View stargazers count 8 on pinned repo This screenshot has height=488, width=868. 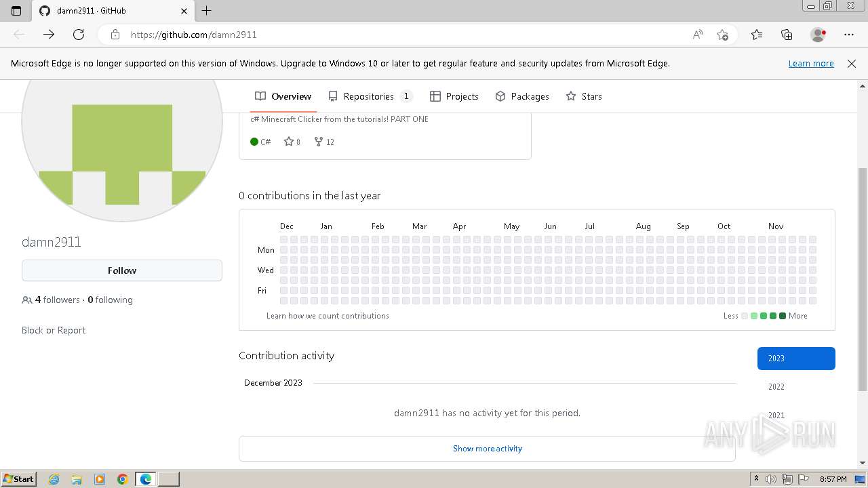pos(292,142)
